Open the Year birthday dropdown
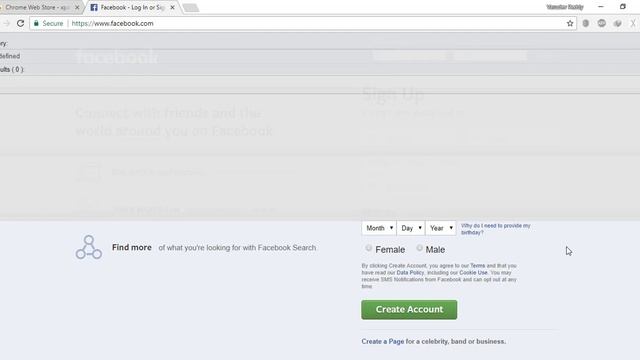 point(440,228)
